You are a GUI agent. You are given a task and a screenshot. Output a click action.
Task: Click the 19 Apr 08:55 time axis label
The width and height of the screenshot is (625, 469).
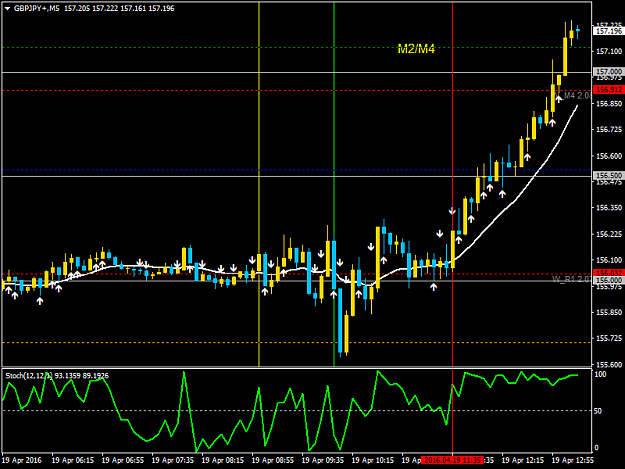tap(273, 460)
